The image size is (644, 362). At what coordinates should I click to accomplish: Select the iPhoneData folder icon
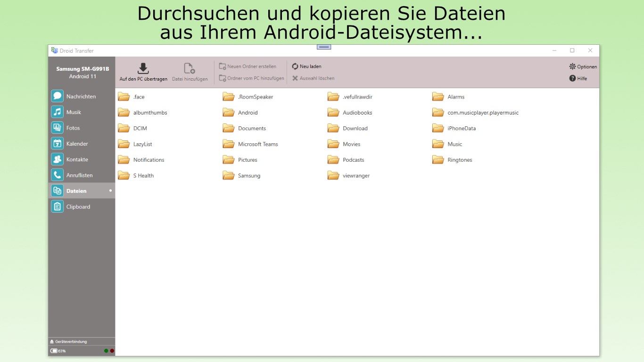[438, 128]
